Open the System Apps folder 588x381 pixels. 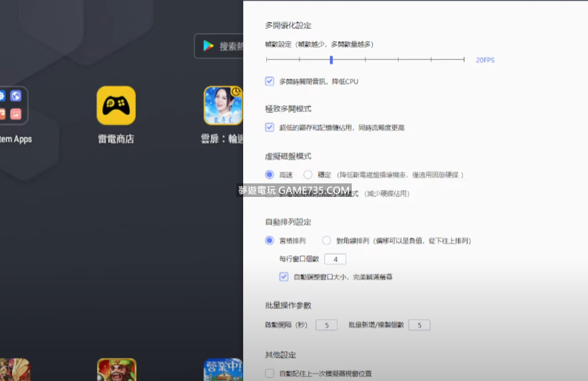[14, 105]
